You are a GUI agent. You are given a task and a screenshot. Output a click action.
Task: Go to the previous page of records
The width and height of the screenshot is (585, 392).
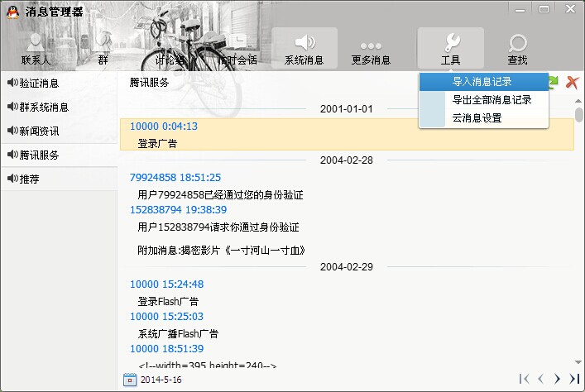coord(540,379)
